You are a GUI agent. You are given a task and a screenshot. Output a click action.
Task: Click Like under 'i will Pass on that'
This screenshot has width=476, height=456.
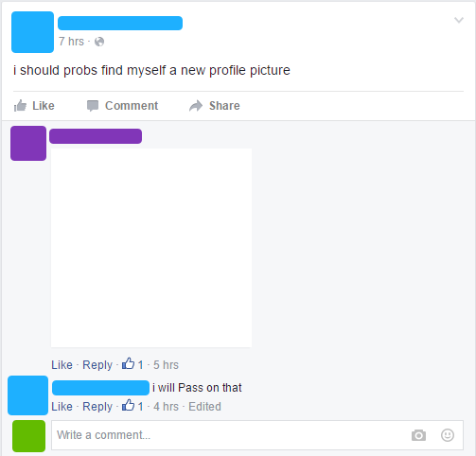62,407
